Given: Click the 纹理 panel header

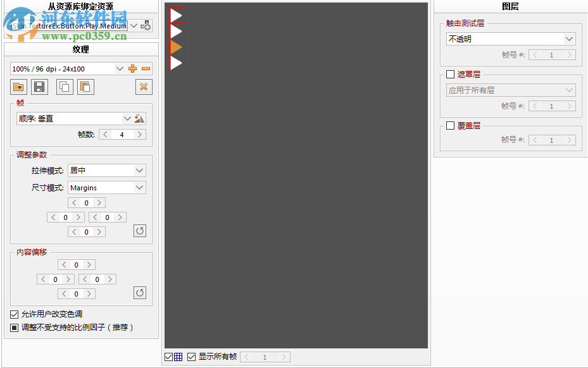Looking at the screenshot, I should click(81, 49).
